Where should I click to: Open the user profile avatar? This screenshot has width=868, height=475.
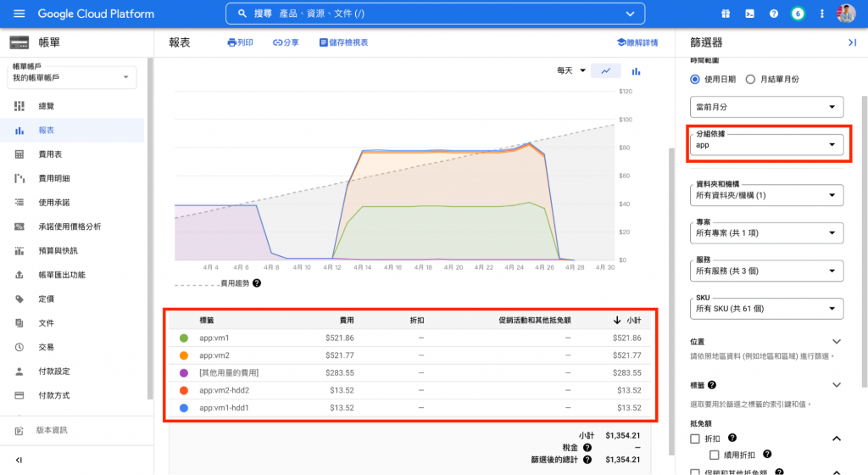(846, 14)
